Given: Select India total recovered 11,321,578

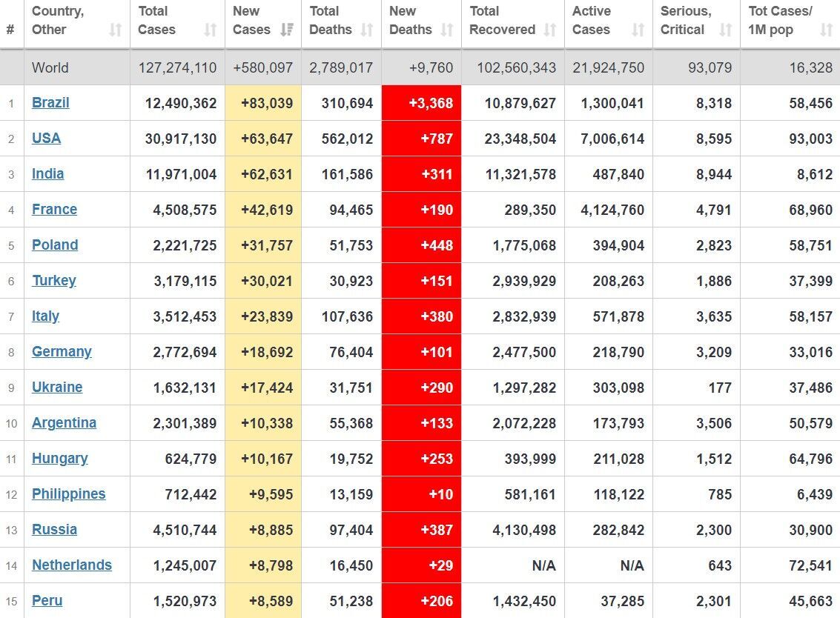Looking at the screenshot, I should point(520,174).
